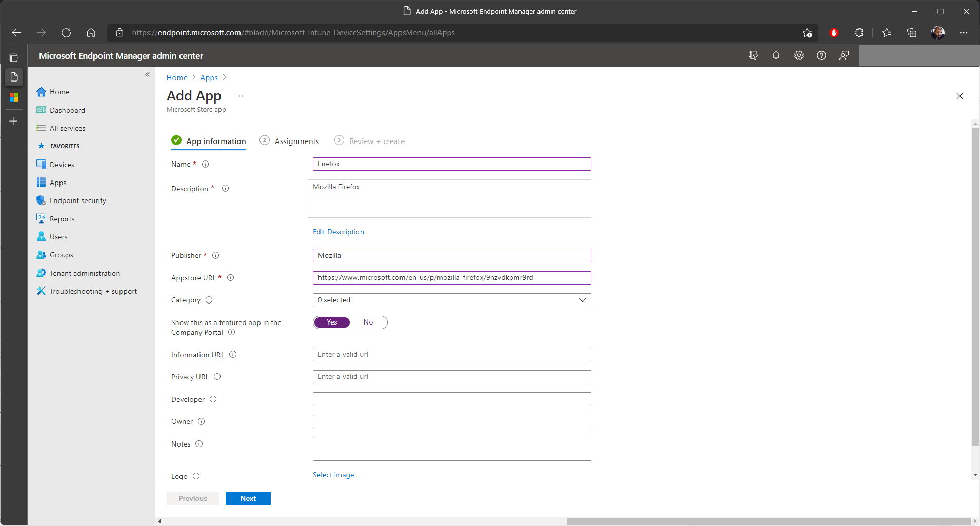Click Apps breadcrumb link
The width and height of the screenshot is (980, 526).
point(209,78)
